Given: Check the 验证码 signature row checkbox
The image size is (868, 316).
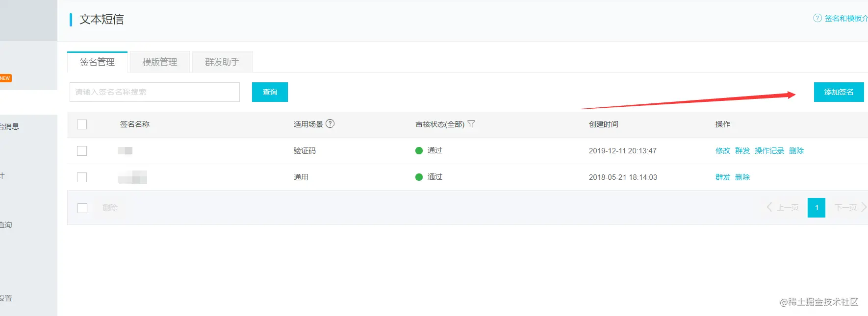Looking at the screenshot, I should point(82,151).
